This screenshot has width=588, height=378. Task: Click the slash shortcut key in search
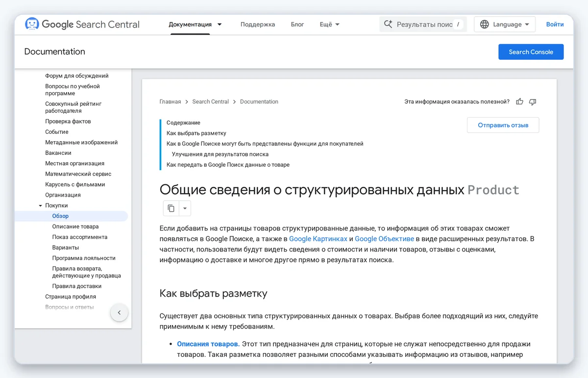(x=458, y=24)
